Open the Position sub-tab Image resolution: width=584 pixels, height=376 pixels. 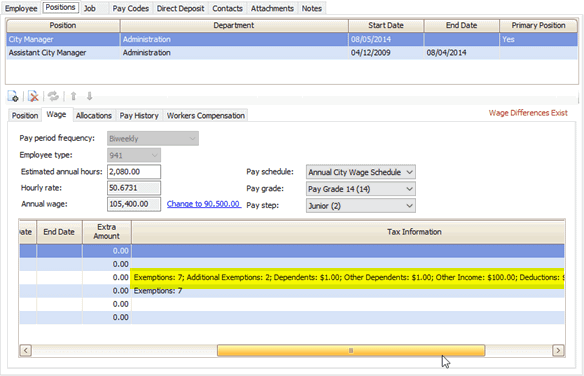(x=25, y=115)
